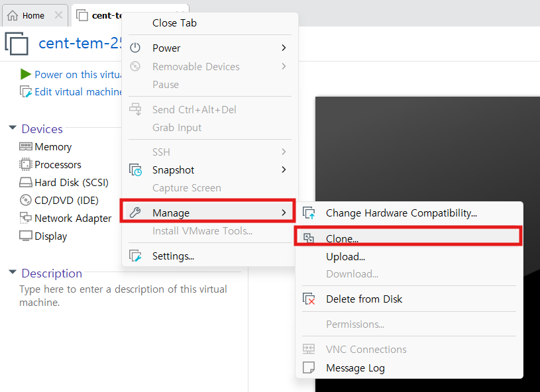
Task: Click the Manage wrench icon
Action: 135,213
